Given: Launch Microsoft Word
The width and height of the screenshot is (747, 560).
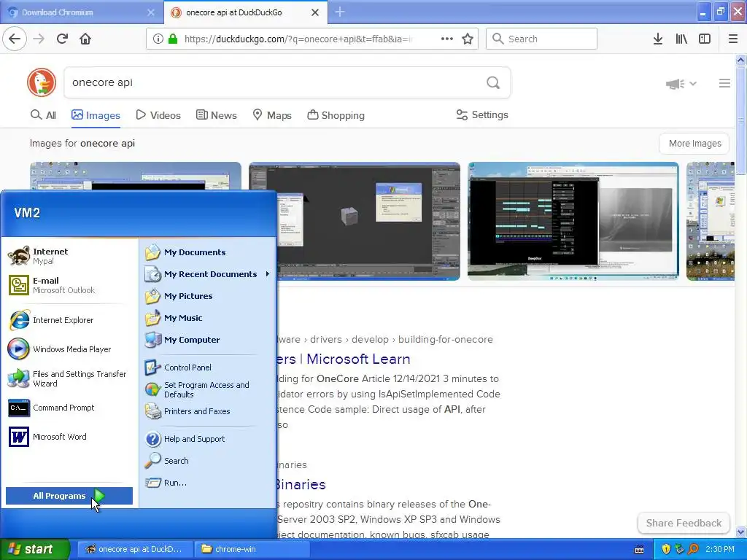Looking at the screenshot, I should coord(69,437).
